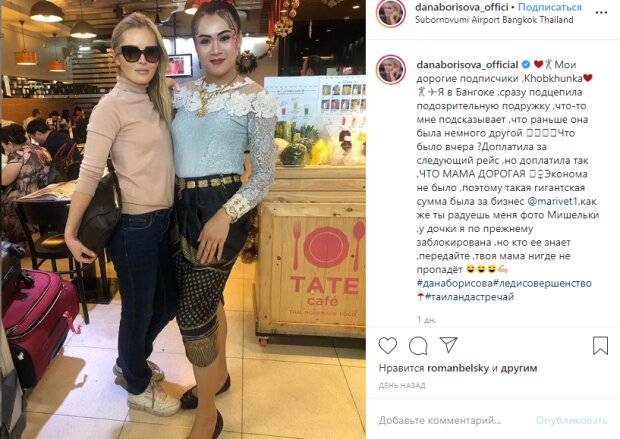Screen dimensions: 620x439
Task: Click the posted airport photo
Action: click(x=183, y=220)
